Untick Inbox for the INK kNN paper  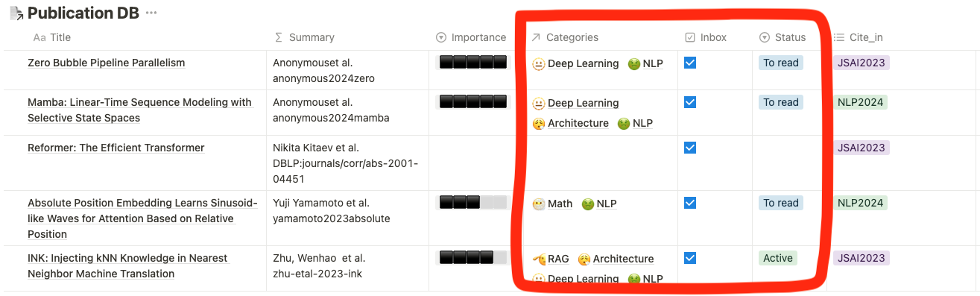pyautogui.click(x=690, y=258)
